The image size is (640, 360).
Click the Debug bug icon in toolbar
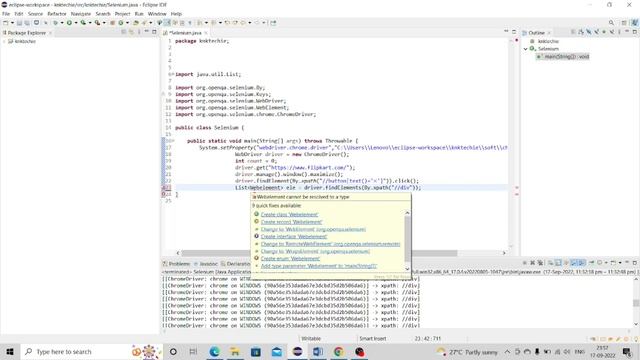coord(56,23)
